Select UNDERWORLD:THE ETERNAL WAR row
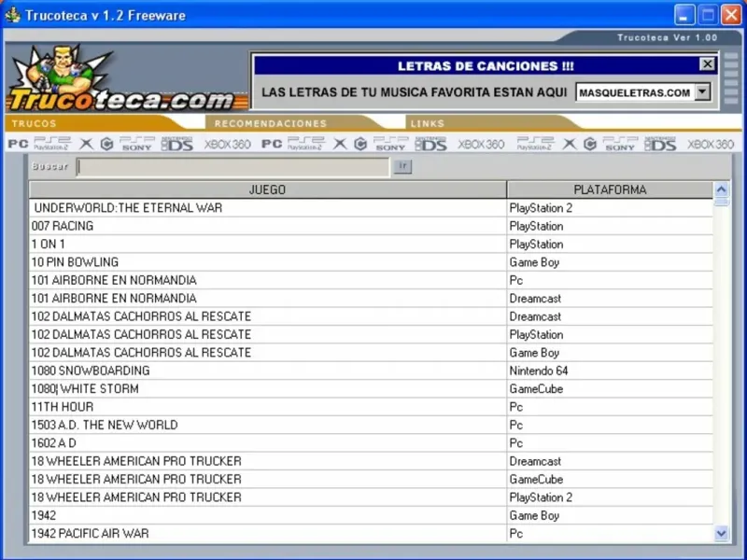Viewport: 747px width, 560px height. point(371,207)
